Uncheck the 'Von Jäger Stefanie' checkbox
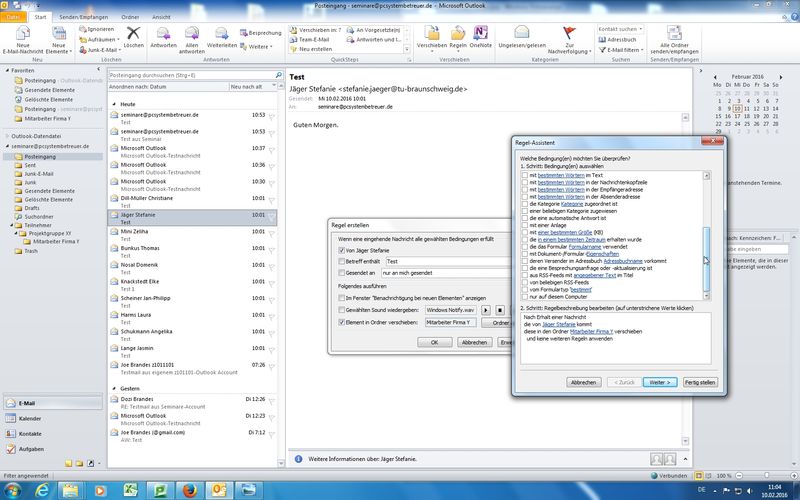Screen dimensions: 800x500 coord(341,249)
